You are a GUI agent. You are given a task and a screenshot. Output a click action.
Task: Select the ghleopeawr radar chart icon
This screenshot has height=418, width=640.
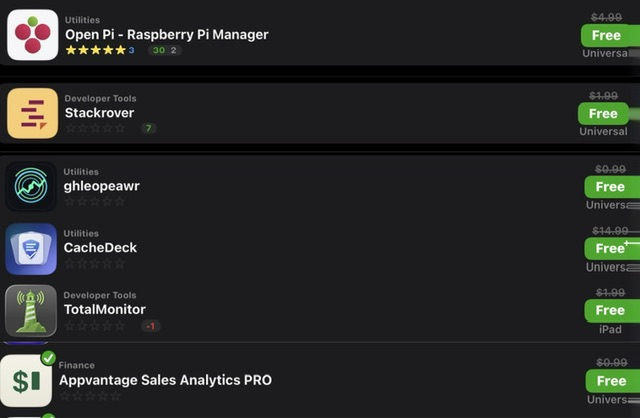click(x=31, y=187)
